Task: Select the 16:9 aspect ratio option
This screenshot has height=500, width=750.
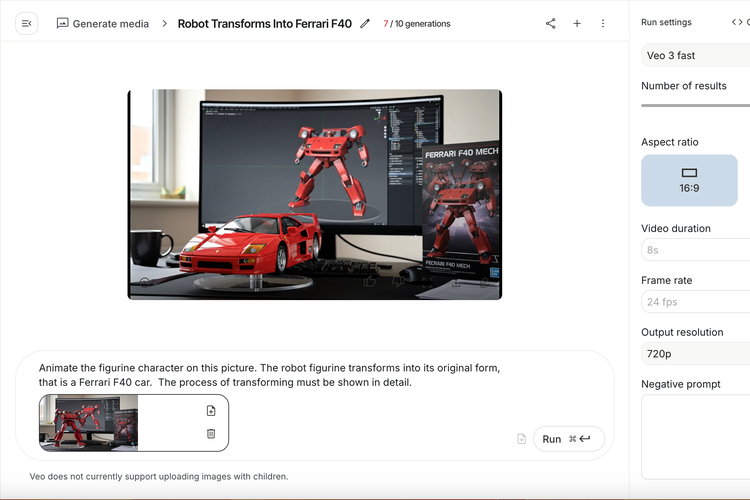Action: [689, 180]
